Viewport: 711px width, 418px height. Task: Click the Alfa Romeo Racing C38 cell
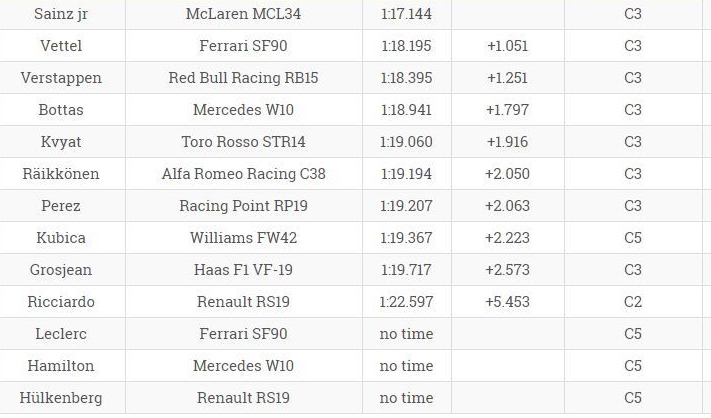click(244, 174)
